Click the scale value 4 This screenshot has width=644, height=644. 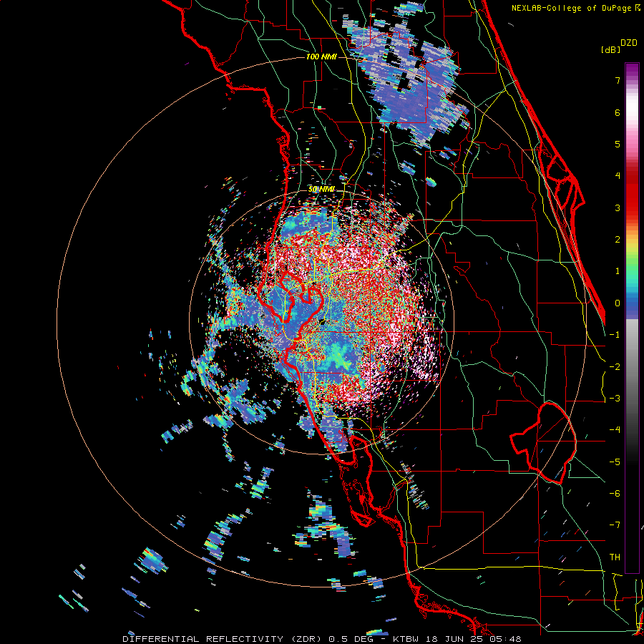[618, 176]
